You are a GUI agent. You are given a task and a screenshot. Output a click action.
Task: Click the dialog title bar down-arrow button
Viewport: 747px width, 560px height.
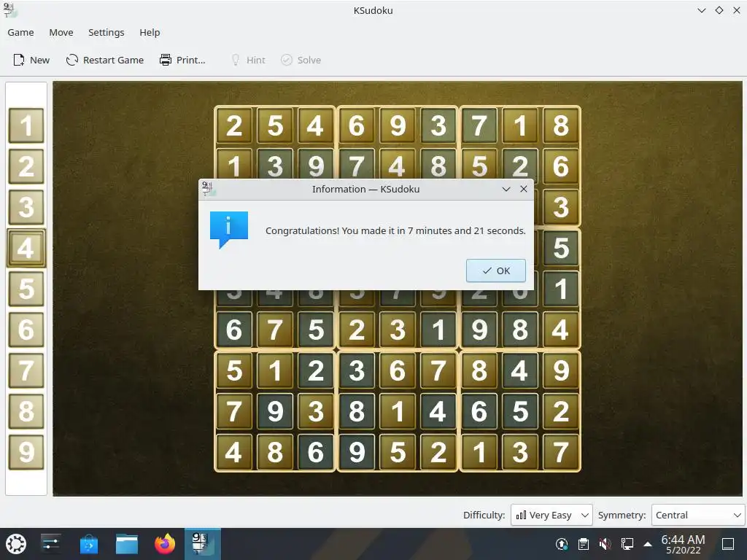[506, 189]
